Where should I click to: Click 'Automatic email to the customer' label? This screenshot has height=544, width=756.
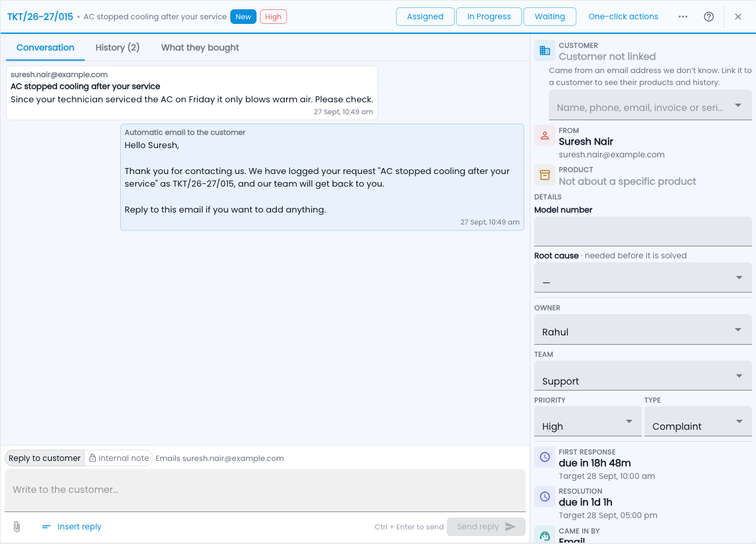coord(185,132)
